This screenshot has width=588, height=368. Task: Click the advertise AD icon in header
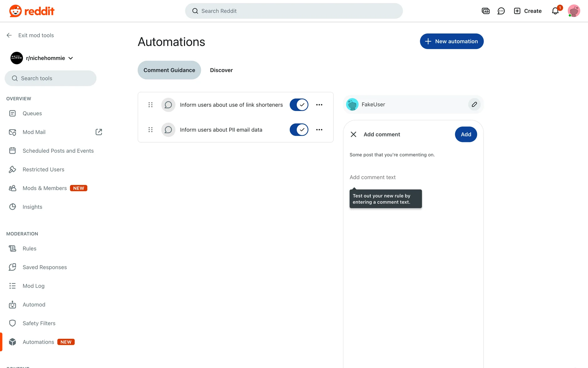pos(486,11)
